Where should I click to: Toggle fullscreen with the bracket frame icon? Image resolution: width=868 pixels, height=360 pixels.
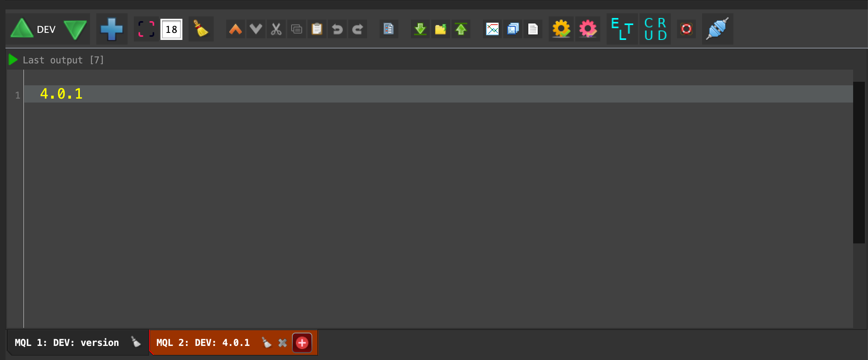(x=146, y=29)
